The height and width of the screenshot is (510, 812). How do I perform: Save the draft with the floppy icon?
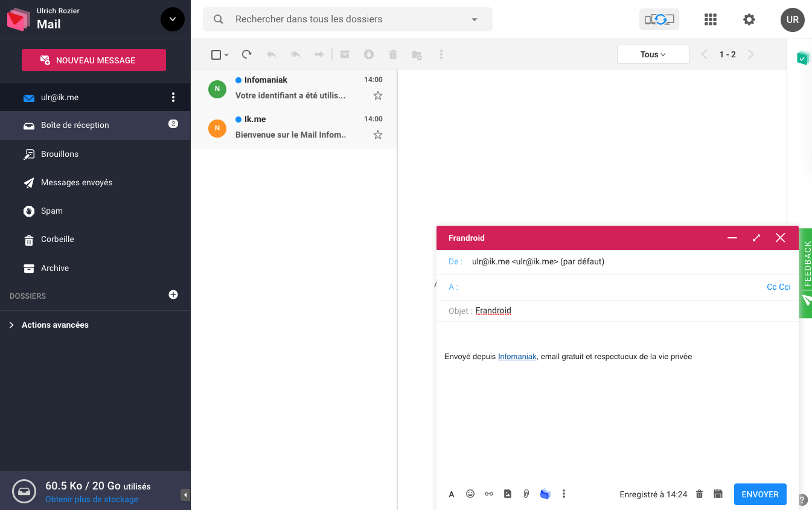pyautogui.click(x=718, y=494)
